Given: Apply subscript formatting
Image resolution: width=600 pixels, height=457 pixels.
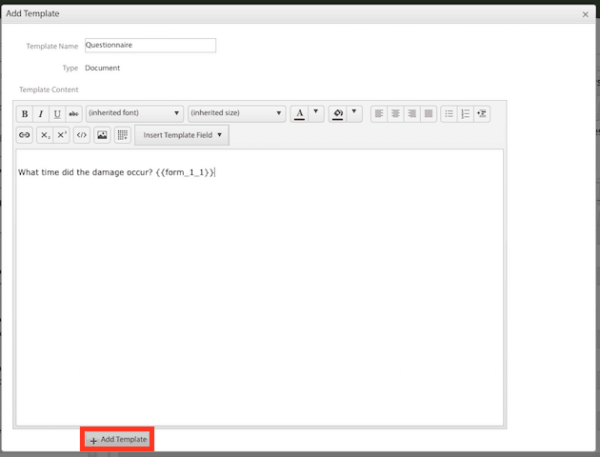Looking at the screenshot, I should coord(45,135).
